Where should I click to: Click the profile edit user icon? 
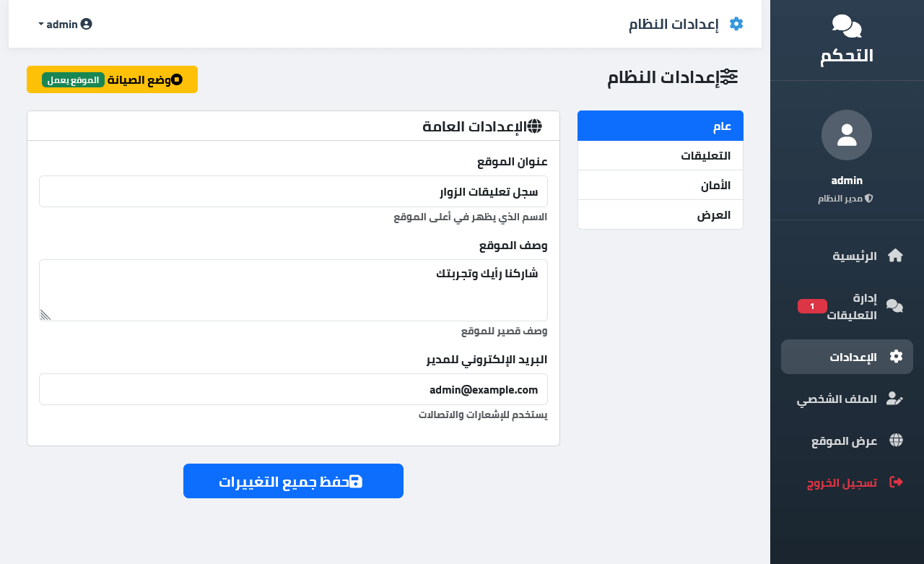(894, 399)
